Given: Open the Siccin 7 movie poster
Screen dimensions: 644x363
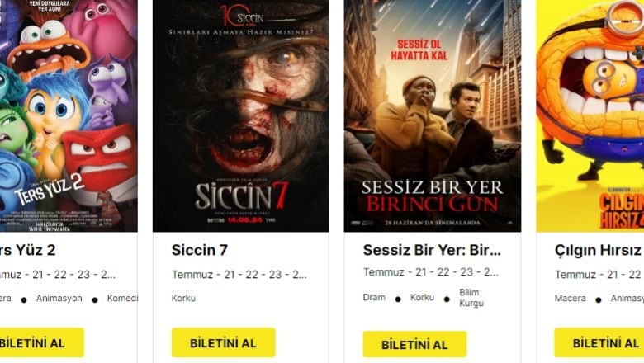Looking at the screenshot, I should click(241, 115).
